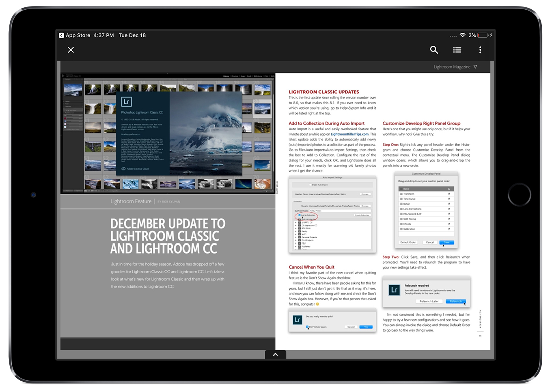Screen dimensions: 552x392
Task: Click blue Save button in panel figure
Action: (446, 242)
